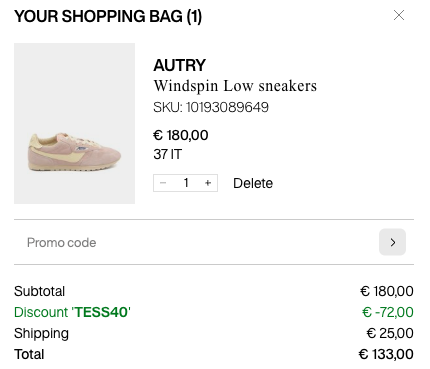The width and height of the screenshot is (430, 369).
Task: Click the quantity value field showing 1
Action: (186, 183)
